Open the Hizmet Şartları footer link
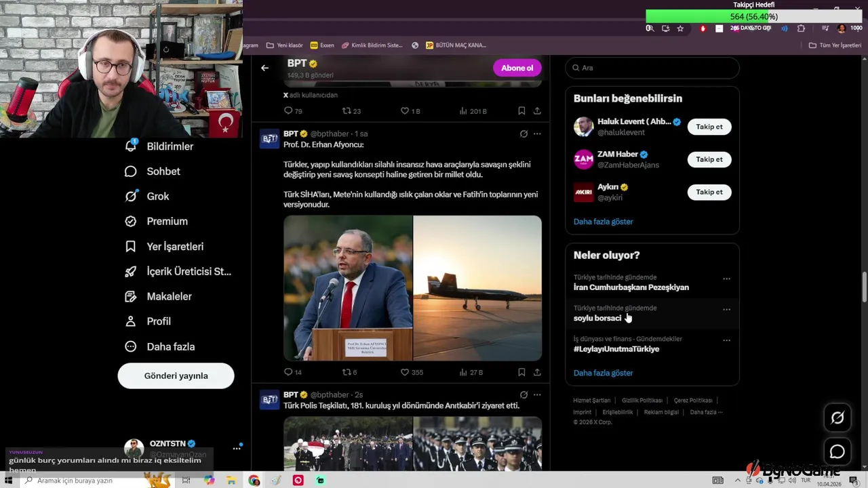Screen dimensions: 868x488 click(591, 401)
